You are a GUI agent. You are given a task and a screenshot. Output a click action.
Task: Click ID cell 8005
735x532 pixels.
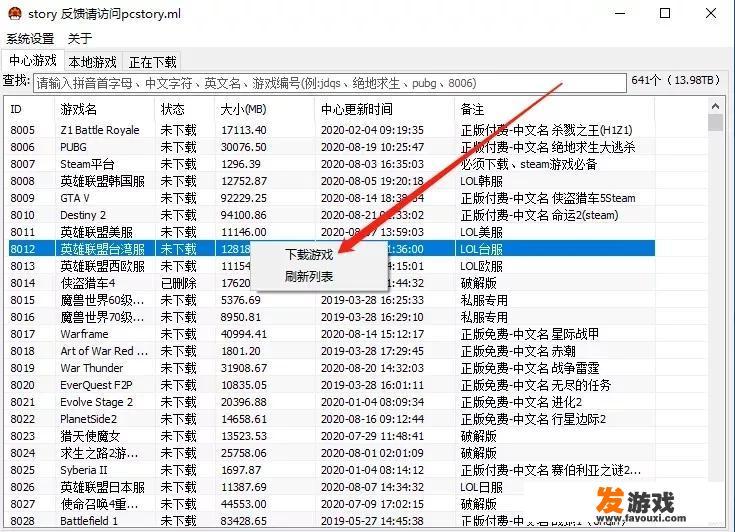click(22, 130)
